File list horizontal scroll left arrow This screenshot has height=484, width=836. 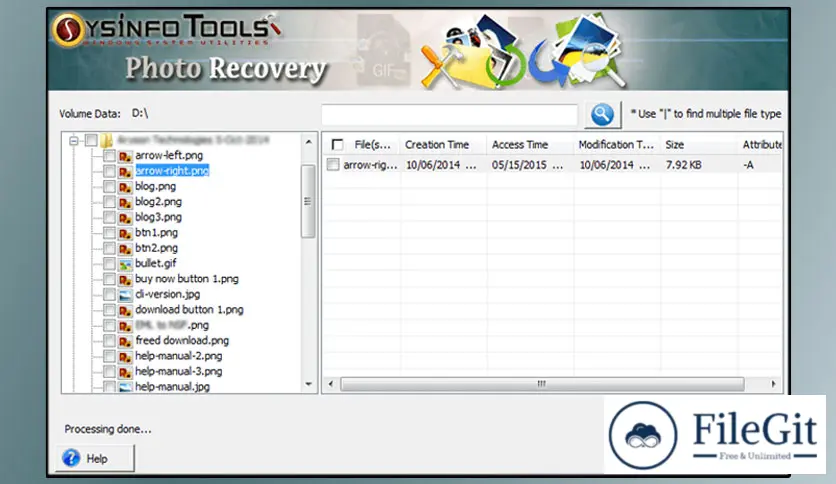(331, 384)
